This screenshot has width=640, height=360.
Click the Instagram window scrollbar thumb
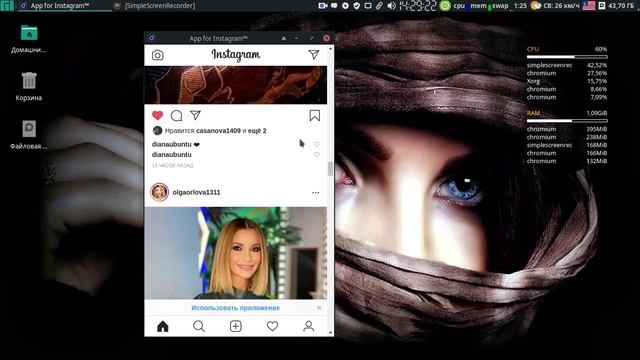(330, 168)
